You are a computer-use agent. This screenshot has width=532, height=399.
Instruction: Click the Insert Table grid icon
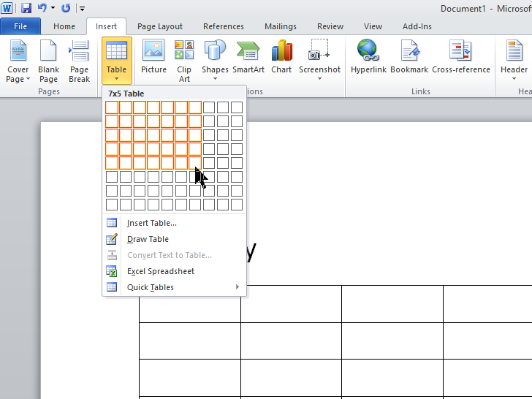pyautogui.click(x=112, y=223)
